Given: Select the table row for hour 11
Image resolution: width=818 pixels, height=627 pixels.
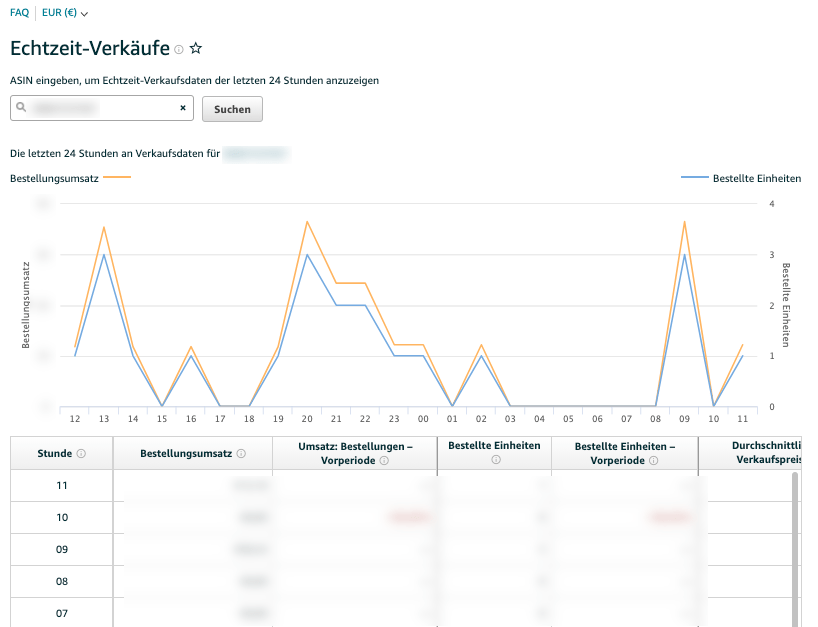Looking at the screenshot, I should 61,485.
